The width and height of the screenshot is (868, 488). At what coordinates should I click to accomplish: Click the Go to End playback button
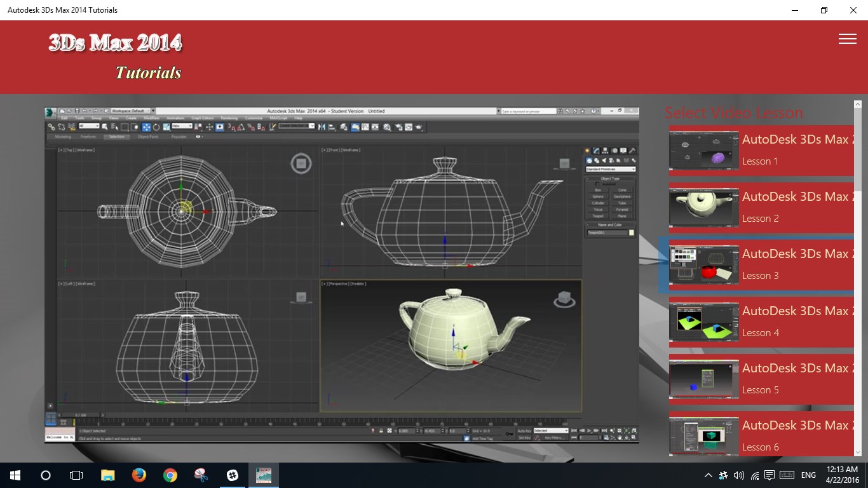(604, 430)
